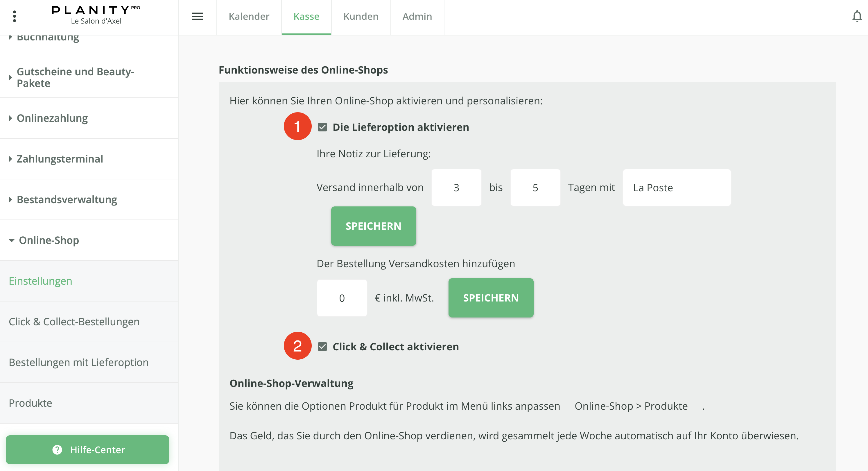Switch to the Kalender tab
The width and height of the screenshot is (868, 471).
(x=249, y=16)
